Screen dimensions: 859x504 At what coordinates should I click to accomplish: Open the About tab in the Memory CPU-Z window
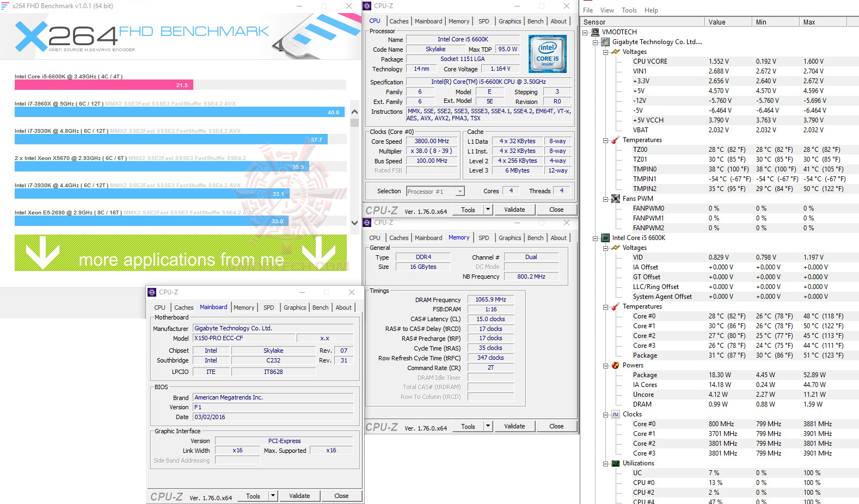pyautogui.click(x=559, y=238)
